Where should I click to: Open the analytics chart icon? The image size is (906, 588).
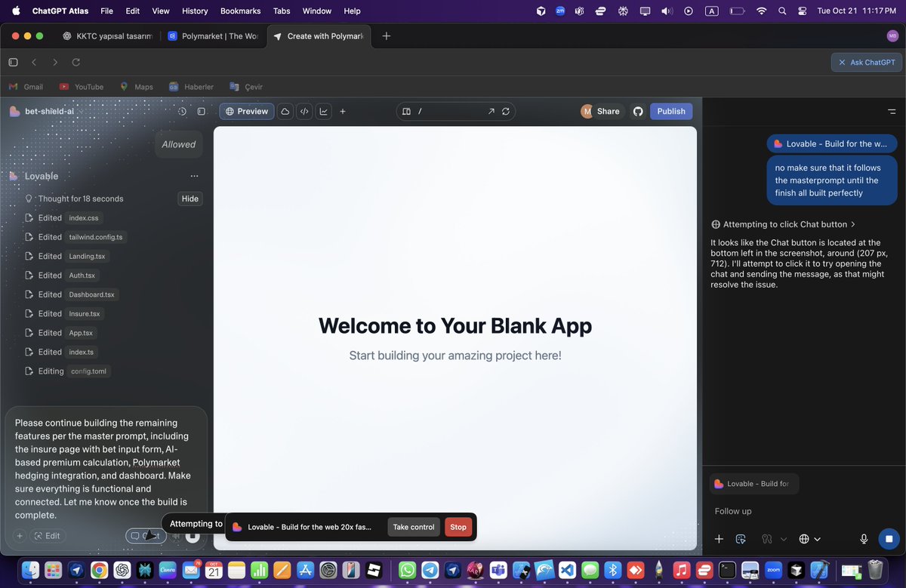coord(324,111)
